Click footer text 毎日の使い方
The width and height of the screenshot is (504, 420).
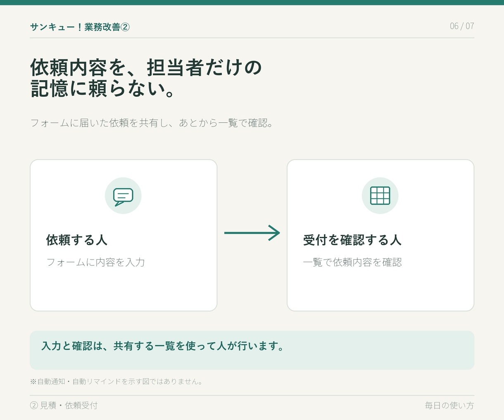click(449, 406)
